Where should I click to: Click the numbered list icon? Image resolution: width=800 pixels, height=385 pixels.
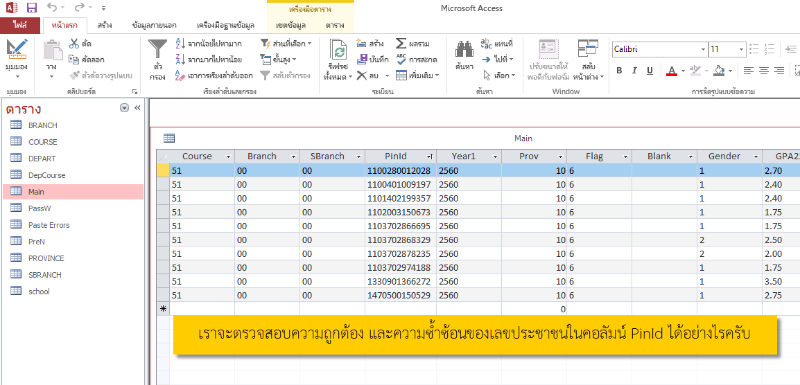(770, 49)
